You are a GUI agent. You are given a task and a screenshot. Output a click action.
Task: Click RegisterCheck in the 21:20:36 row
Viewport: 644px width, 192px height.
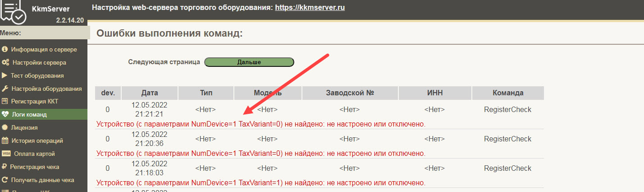click(x=507, y=139)
